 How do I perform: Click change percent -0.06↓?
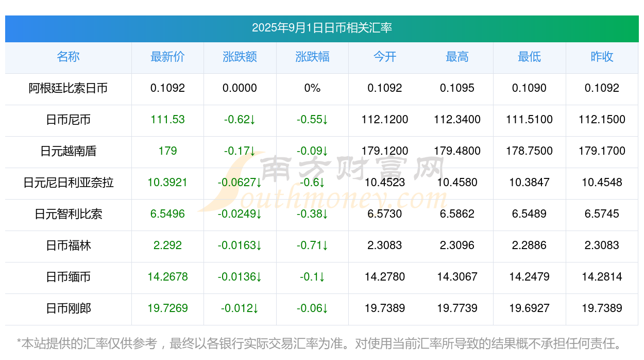click(312, 308)
